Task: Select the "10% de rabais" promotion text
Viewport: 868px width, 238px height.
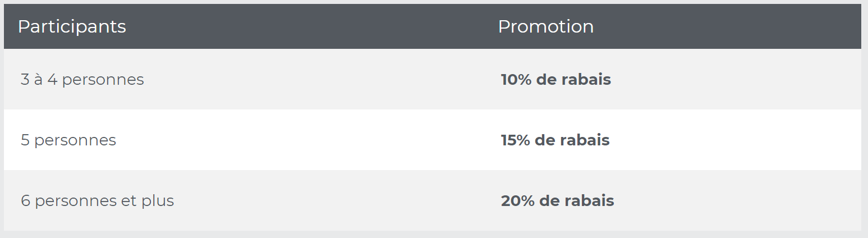Action: pyautogui.click(x=555, y=80)
